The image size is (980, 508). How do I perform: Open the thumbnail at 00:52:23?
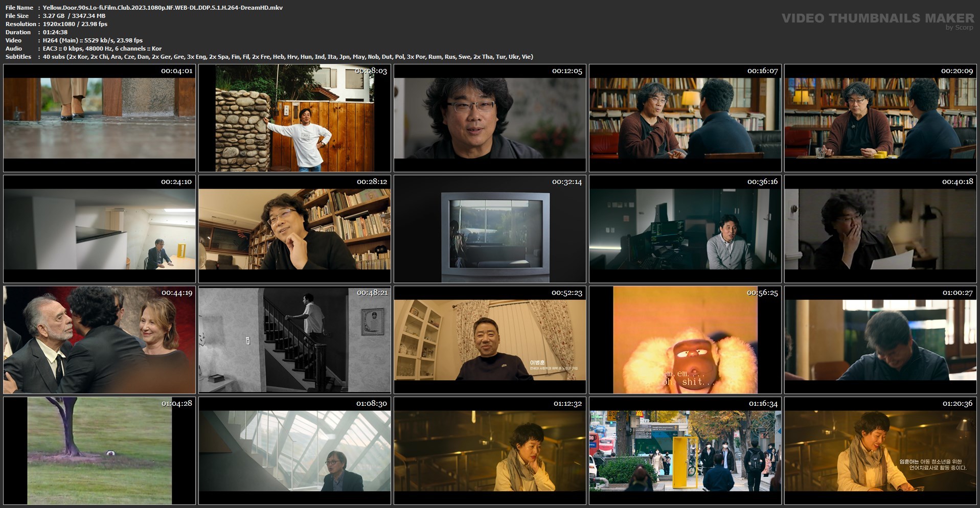point(490,340)
